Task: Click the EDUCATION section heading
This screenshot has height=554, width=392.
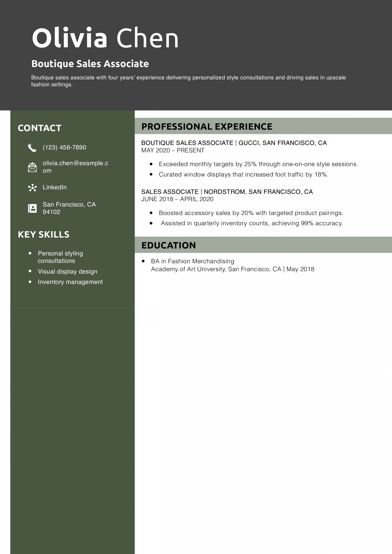Action: [x=169, y=245]
